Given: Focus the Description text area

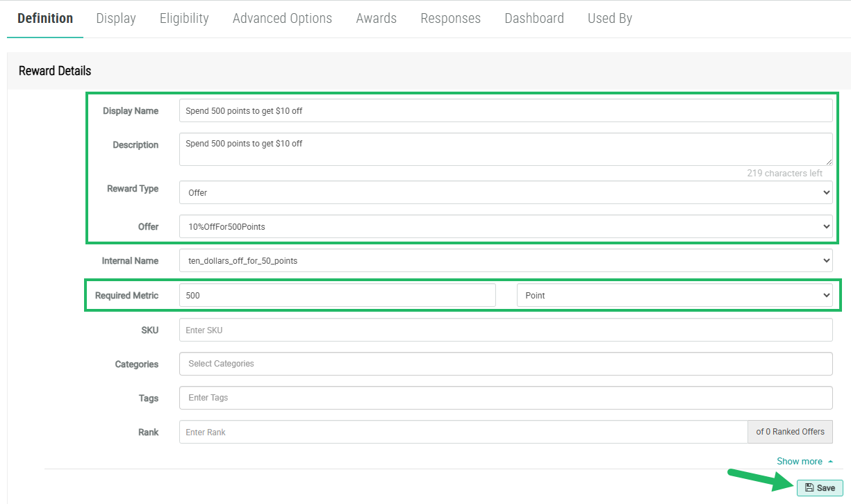Looking at the screenshot, I should point(505,149).
